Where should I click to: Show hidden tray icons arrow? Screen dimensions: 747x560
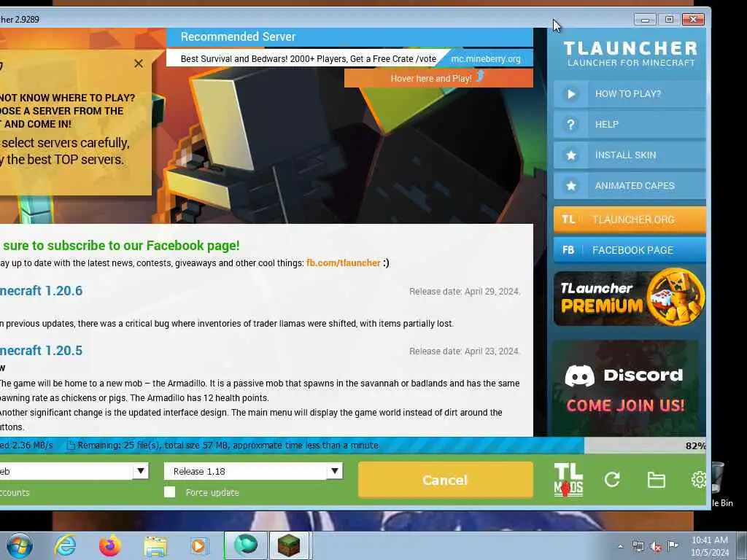pyautogui.click(x=620, y=547)
